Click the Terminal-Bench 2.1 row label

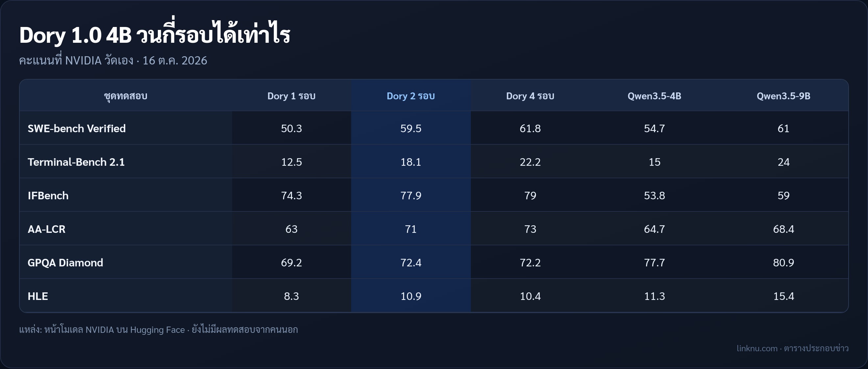tap(76, 162)
